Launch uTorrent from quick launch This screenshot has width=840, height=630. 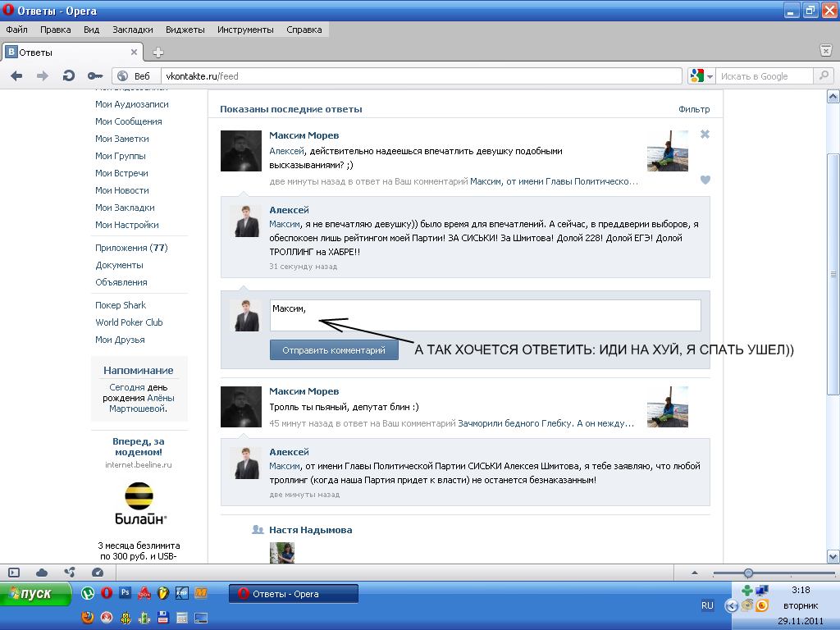(x=88, y=593)
